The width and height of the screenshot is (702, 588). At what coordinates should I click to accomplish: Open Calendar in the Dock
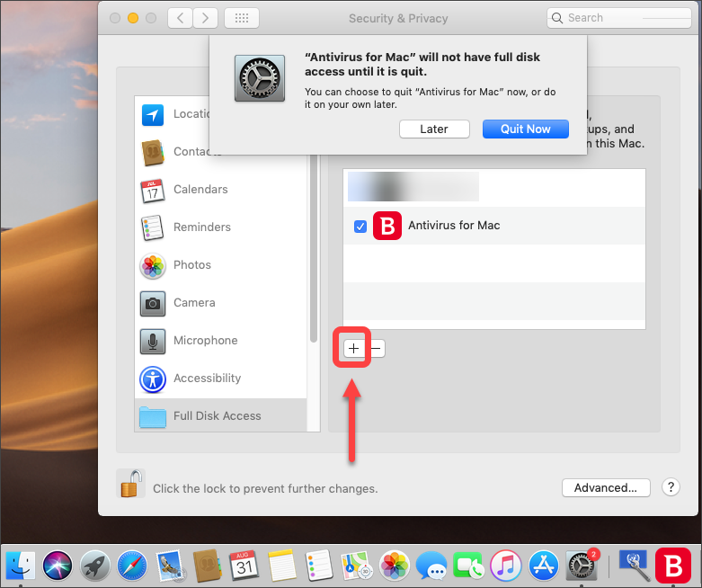[244, 566]
